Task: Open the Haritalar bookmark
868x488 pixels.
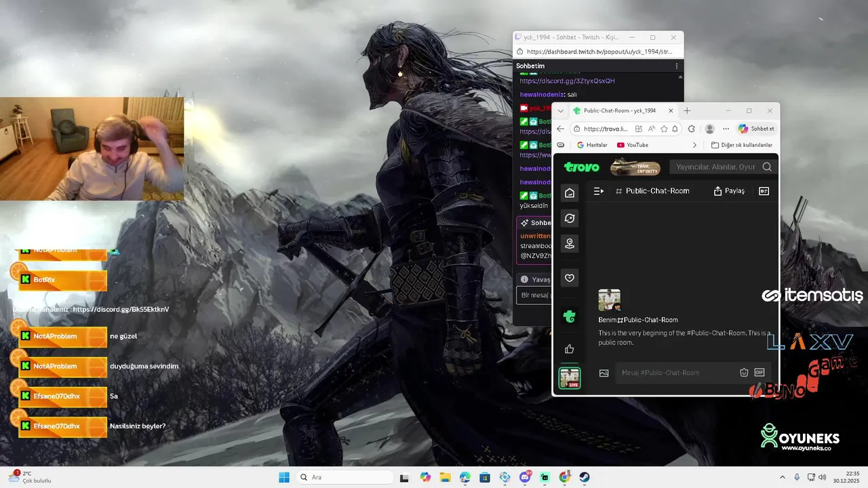Action: click(x=592, y=145)
